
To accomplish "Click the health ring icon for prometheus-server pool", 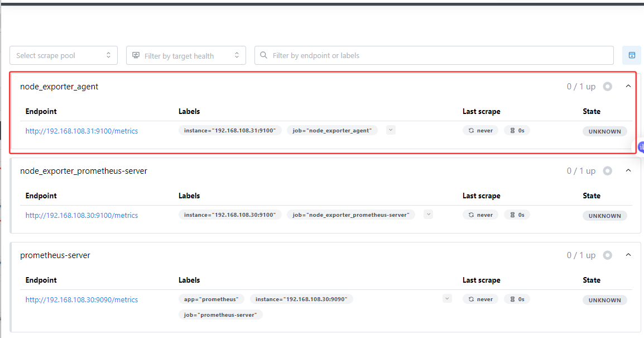I will (x=607, y=255).
